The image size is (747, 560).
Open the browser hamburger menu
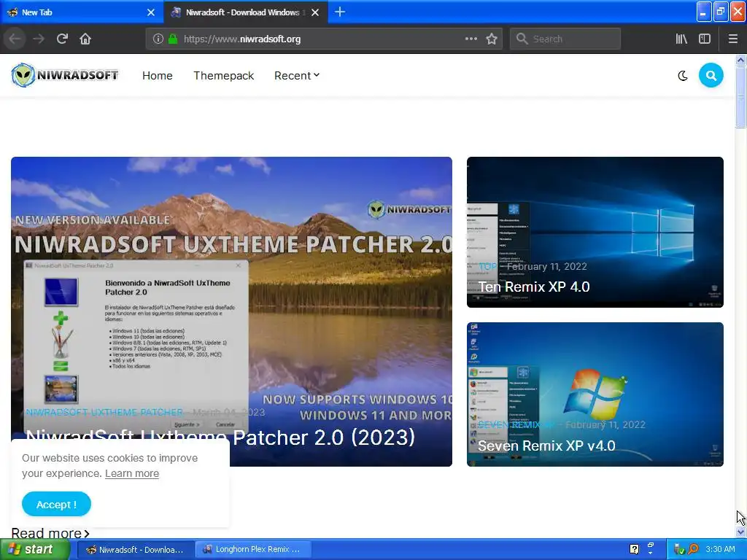click(x=732, y=39)
